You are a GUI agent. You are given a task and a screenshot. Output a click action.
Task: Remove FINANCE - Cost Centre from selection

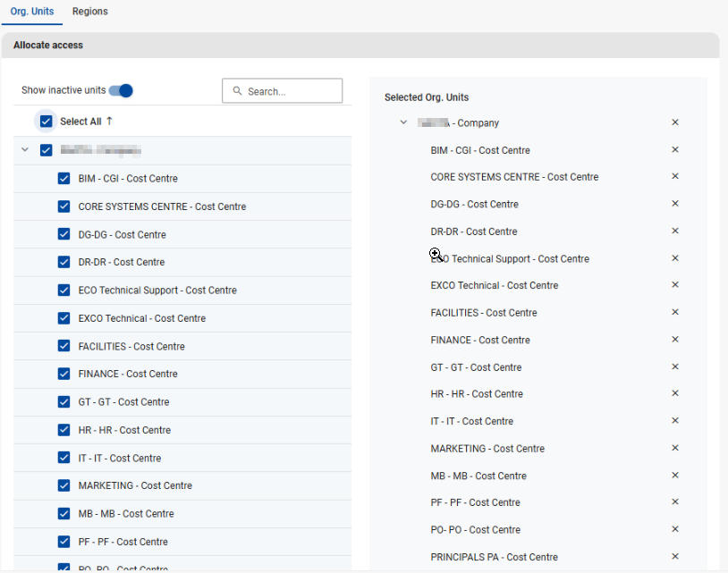coord(675,340)
